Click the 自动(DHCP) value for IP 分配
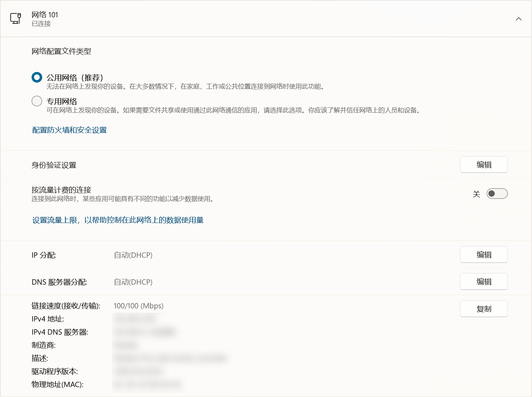Image resolution: width=532 pixels, height=397 pixels. click(133, 255)
